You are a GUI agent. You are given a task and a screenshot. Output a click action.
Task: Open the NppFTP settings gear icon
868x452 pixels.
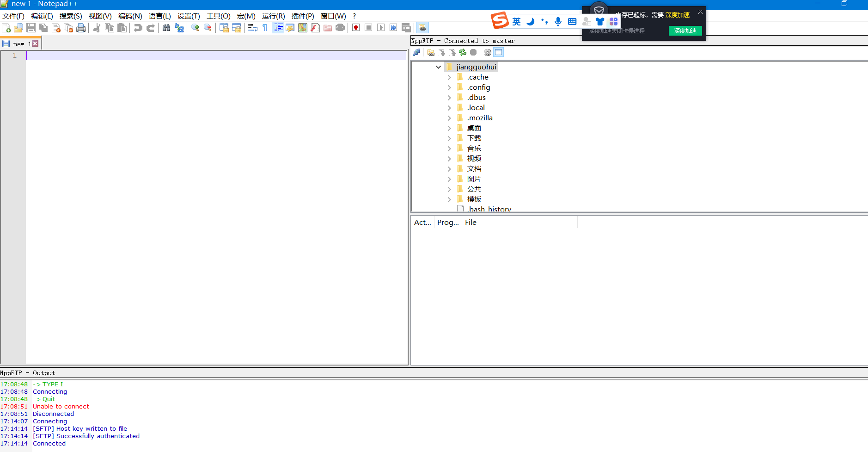[488, 52]
